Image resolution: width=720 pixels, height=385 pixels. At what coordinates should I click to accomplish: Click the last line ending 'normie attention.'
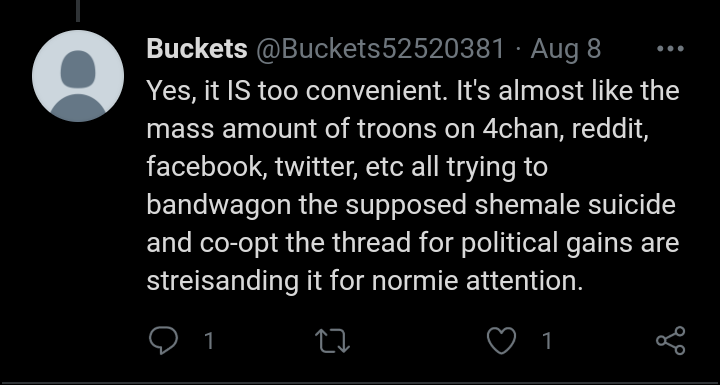pyautogui.click(x=365, y=280)
